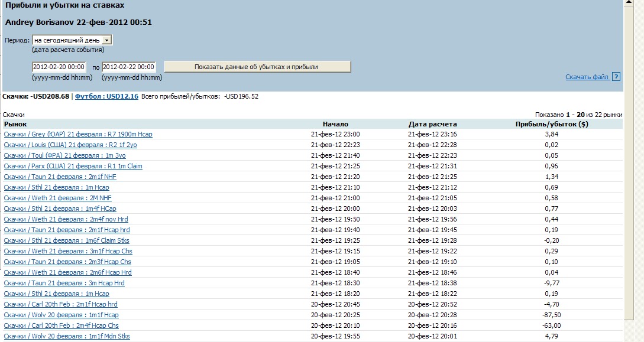This screenshot has width=644, height=342.
Task: Click the end date field 2012-02-22 00:00
Action: (128, 67)
